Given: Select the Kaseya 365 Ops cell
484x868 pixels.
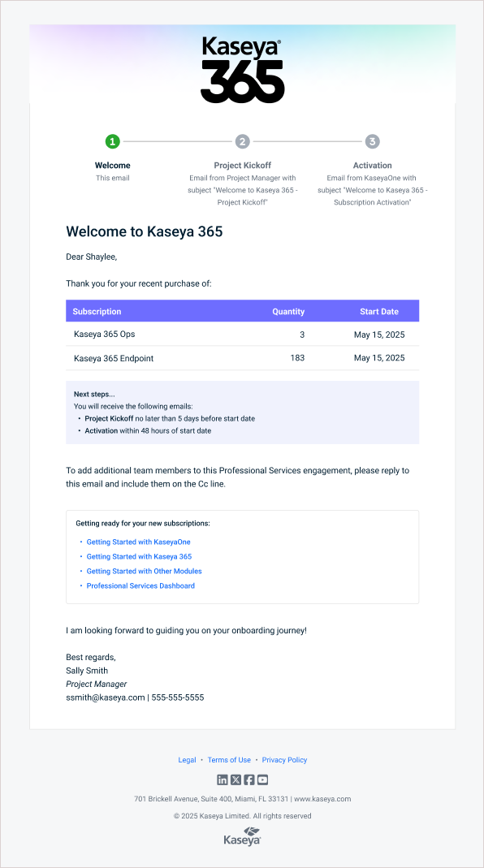Looking at the screenshot, I should coord(104,335).
